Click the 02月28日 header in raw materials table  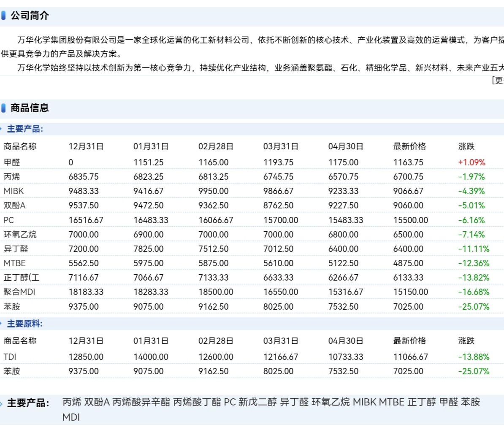click(216, 341)
